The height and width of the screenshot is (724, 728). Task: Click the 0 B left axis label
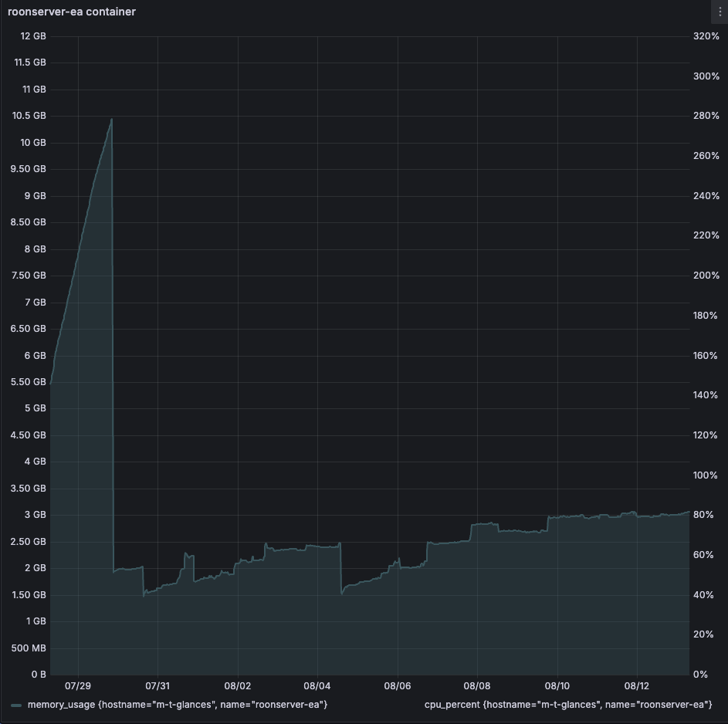39,675
